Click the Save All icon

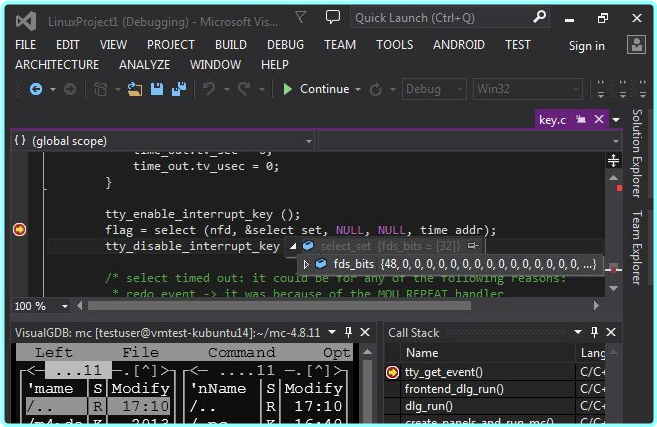(x=176, y=89)
